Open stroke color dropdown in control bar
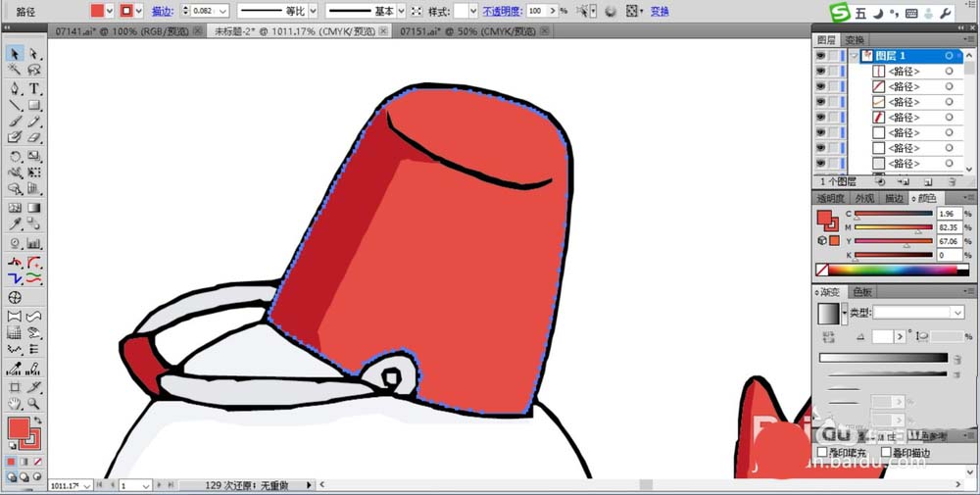The height and width of the screenshot is (495, 980). tap(139, 11)
